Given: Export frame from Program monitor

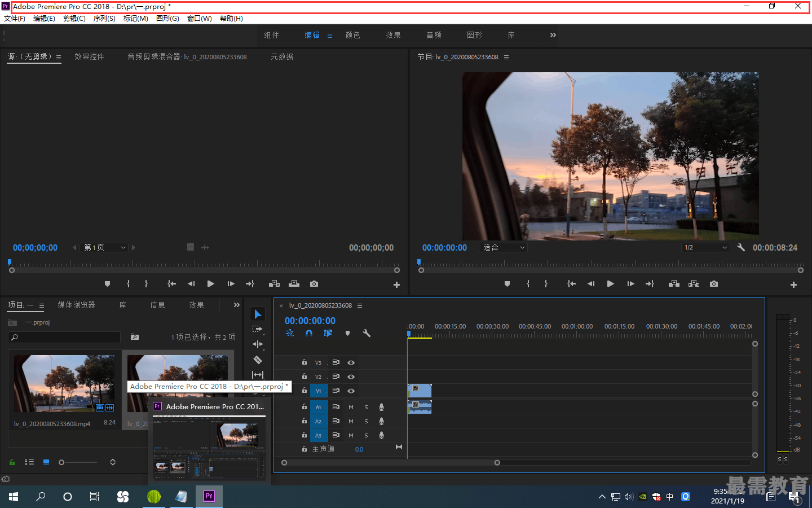Looking at the screenshot, I should coord(714,284).
